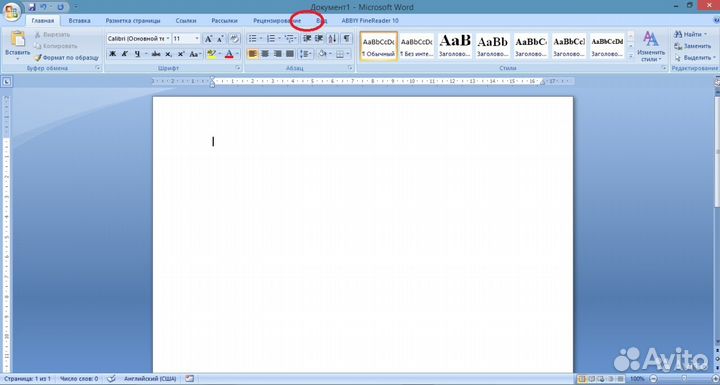Click the zoom level 100% button

637,379
